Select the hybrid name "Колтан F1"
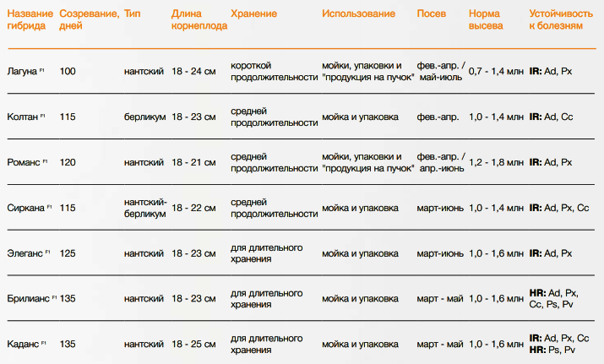This screenshot has width=604, height=364. (25, 117)
